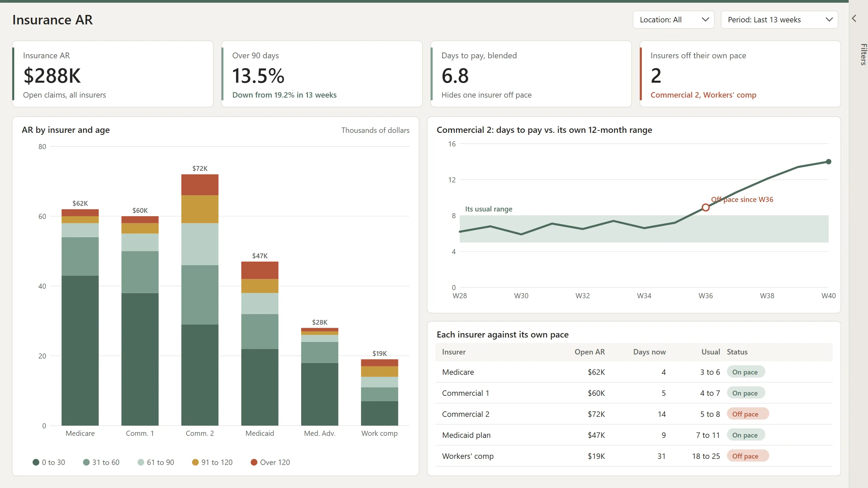The height and width of the screenshot is (488, 868).
Task: Click the AR by insurer and age title
Action: tap(66, 130)
